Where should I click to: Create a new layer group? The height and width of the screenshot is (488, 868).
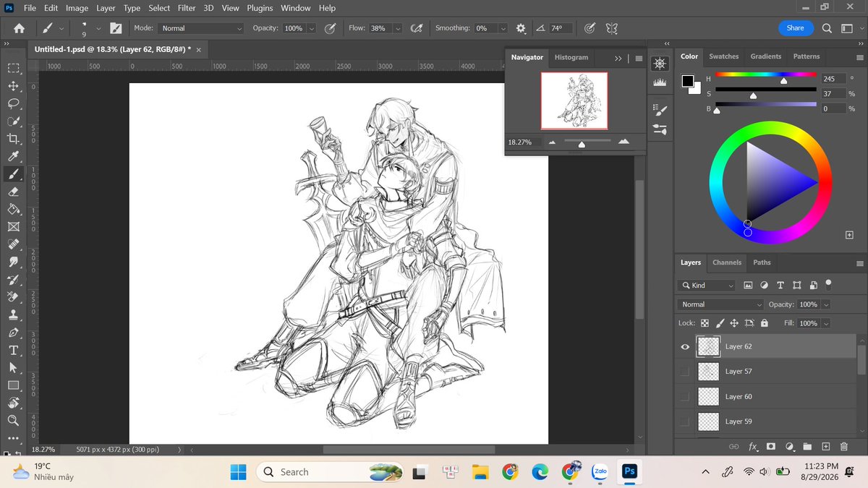807,447
